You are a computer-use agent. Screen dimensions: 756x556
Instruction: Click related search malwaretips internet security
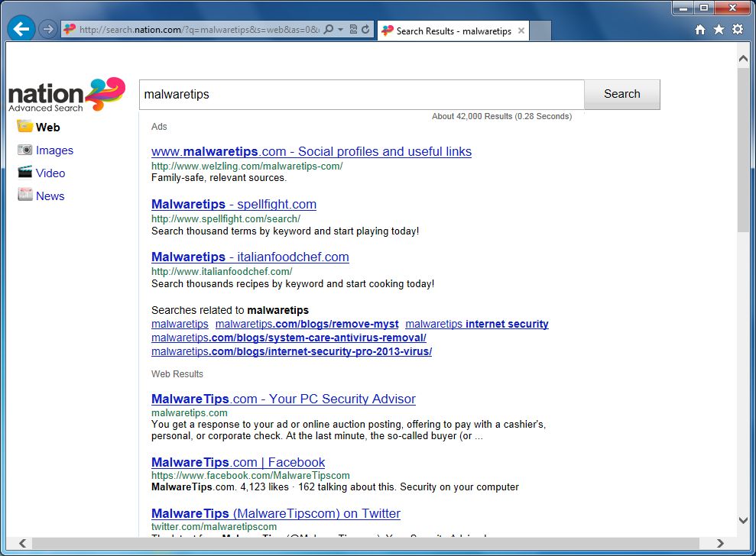477,324
